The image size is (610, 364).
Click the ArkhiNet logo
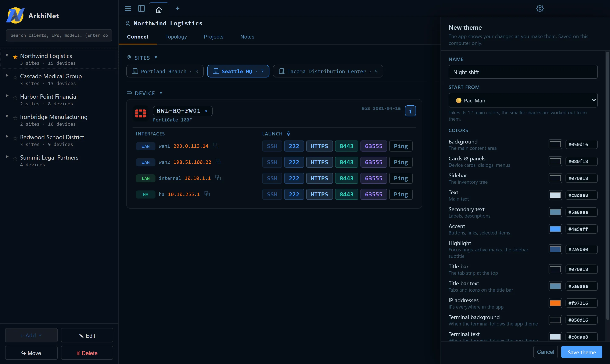click(x=15, y=15)
